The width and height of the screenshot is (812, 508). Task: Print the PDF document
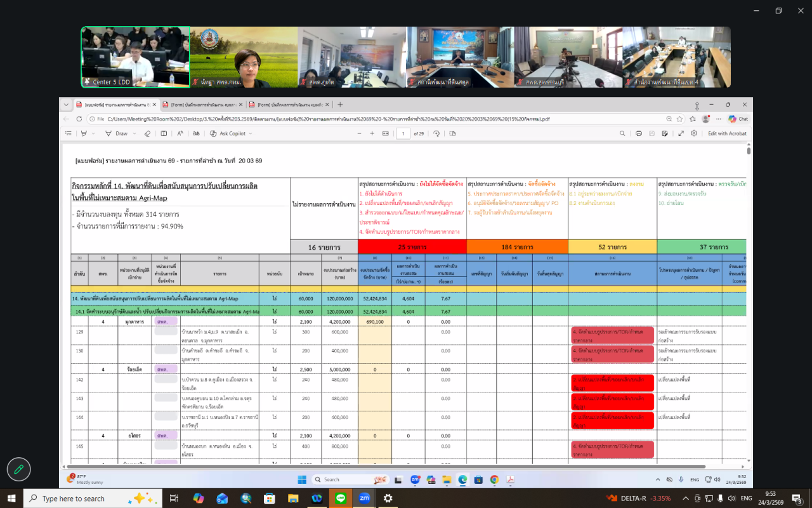pyautogui.click(x=639, y=133)
